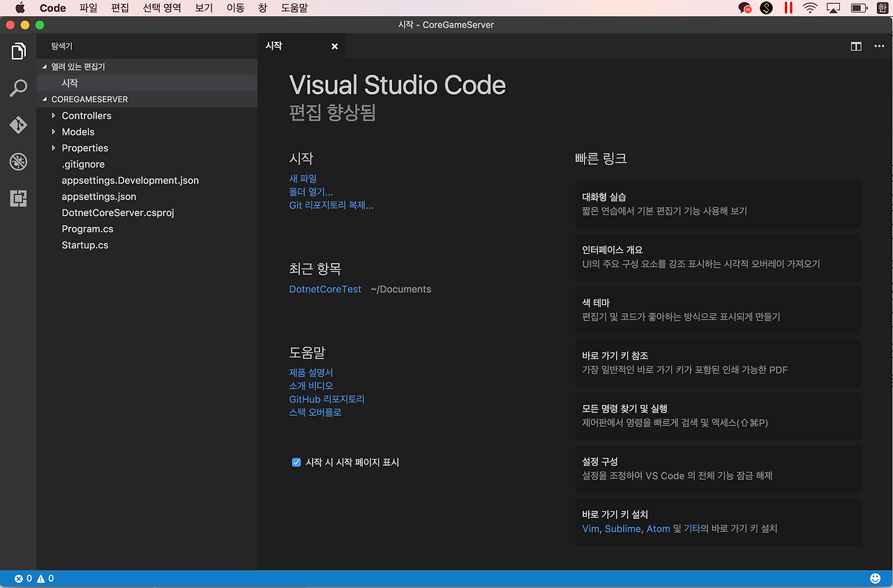Open the 도움말 menu
The width and height of the screenshot is (893, 588).
pos(294,8)
